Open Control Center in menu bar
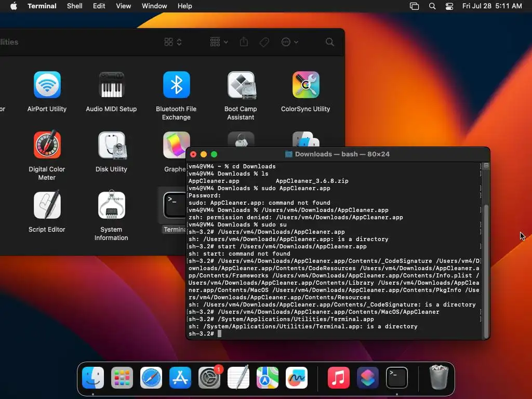The image size is (532, 399). 449,6
